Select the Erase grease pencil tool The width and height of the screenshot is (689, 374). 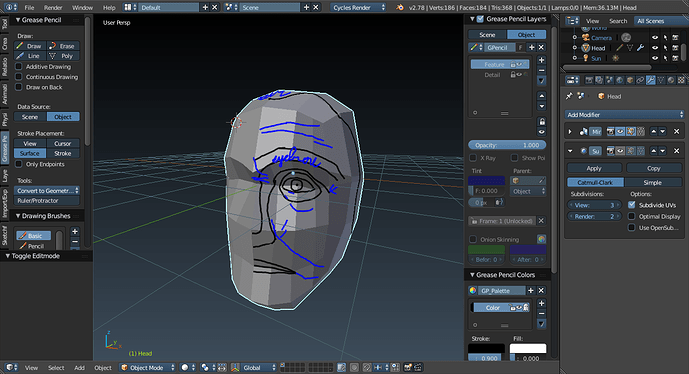(x=63, y=46)
